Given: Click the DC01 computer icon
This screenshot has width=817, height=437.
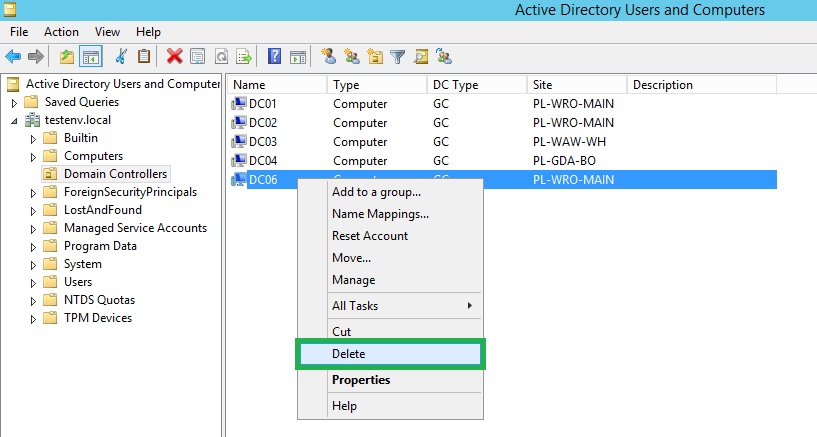Looking at the screenshot, I should [x=239, y=104].
